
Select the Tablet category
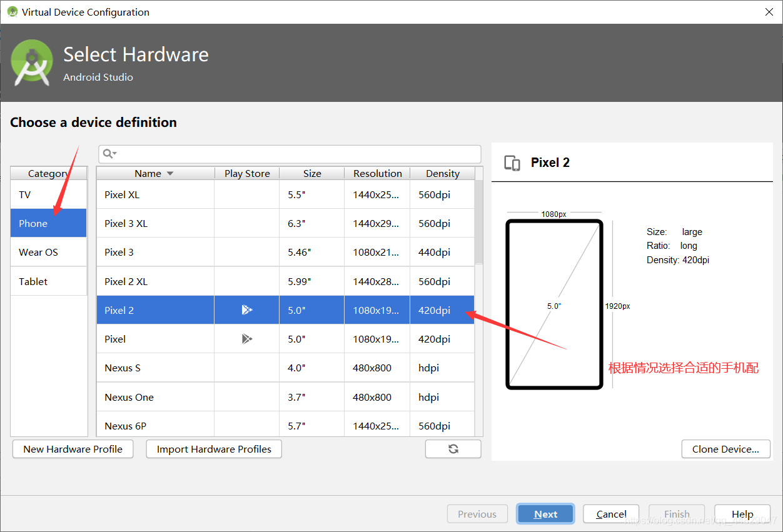click(x=49, y=281)
